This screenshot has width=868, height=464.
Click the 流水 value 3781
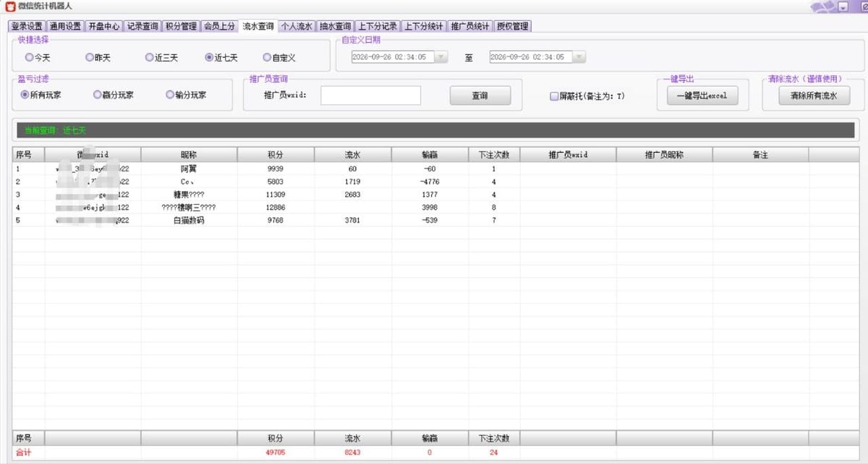click(352, 221)
